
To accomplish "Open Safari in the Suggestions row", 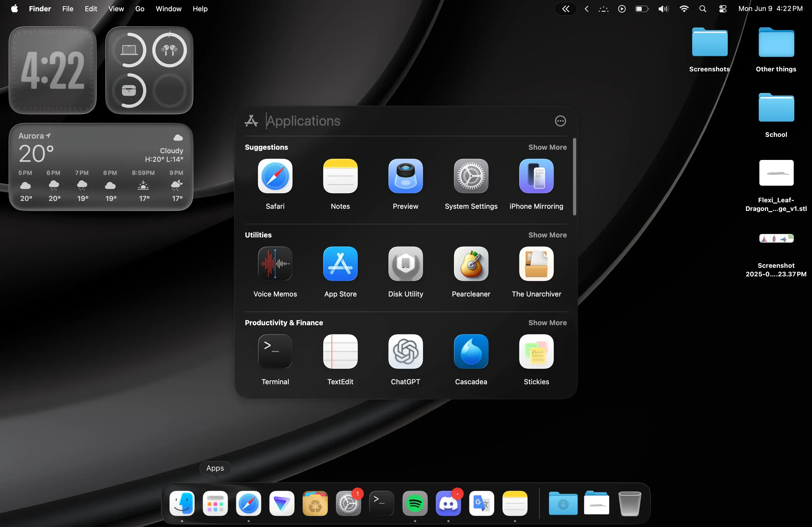I will 275,176.
